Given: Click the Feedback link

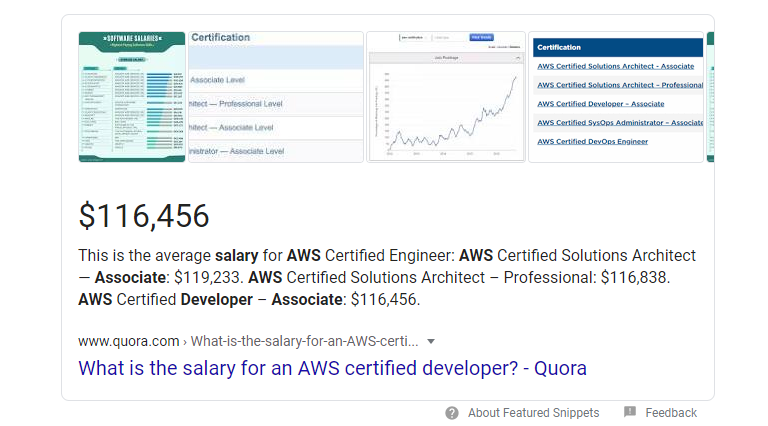Looking at the screenshot, I should 671,413.
